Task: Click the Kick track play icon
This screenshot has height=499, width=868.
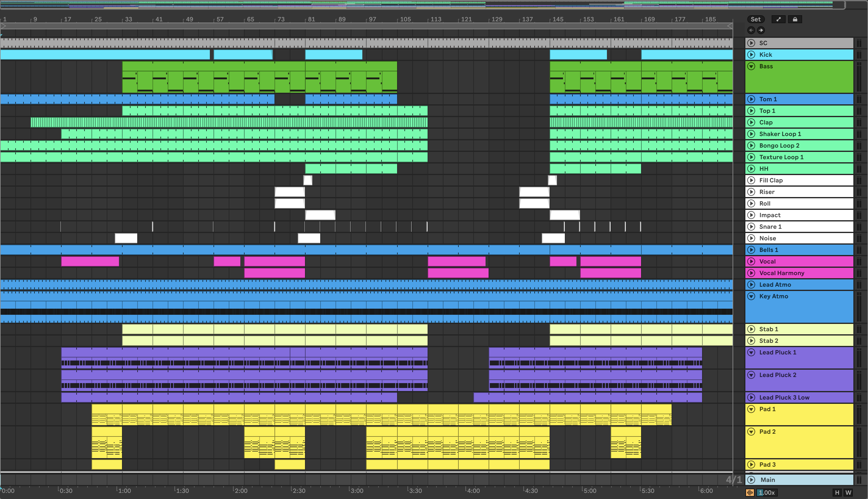Action: (751, 55)
